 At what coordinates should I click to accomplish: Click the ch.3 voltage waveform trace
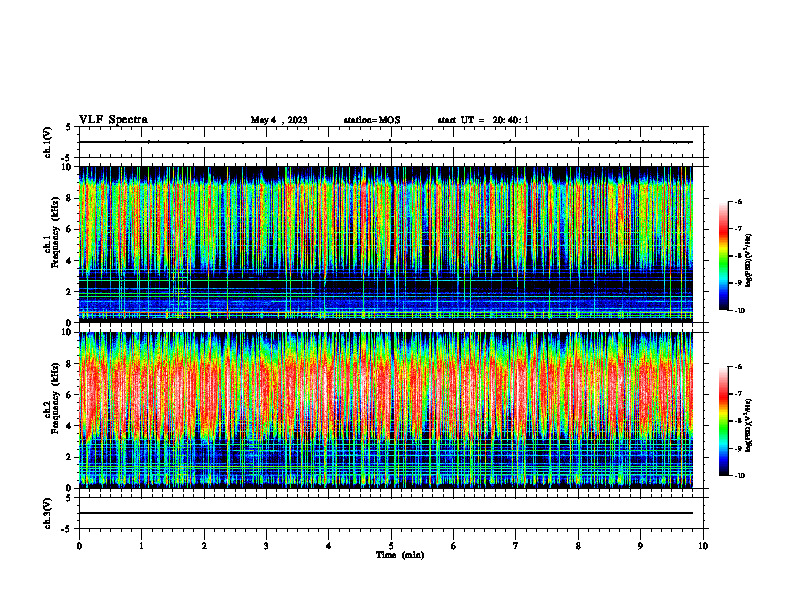coord(386,513)
